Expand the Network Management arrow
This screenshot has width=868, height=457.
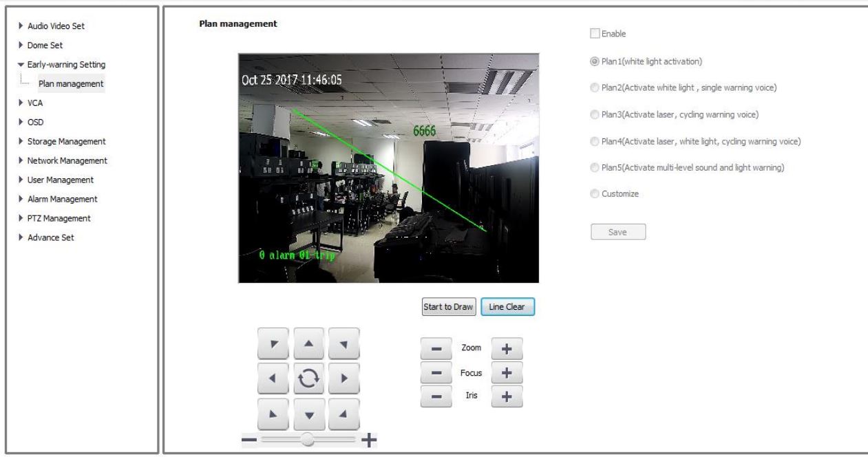coord(19,161)
